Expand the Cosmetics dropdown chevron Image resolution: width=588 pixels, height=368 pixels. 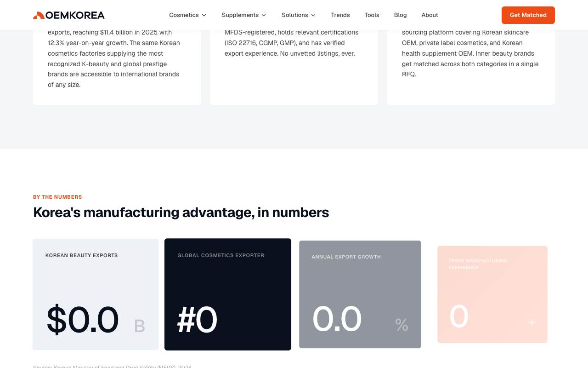point(204,15)
